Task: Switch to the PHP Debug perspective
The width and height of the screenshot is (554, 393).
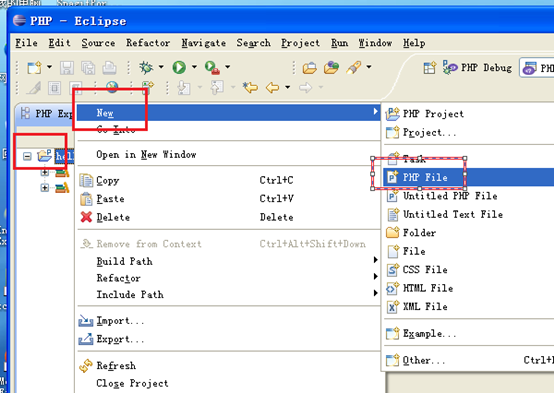Action: point(477,68)
